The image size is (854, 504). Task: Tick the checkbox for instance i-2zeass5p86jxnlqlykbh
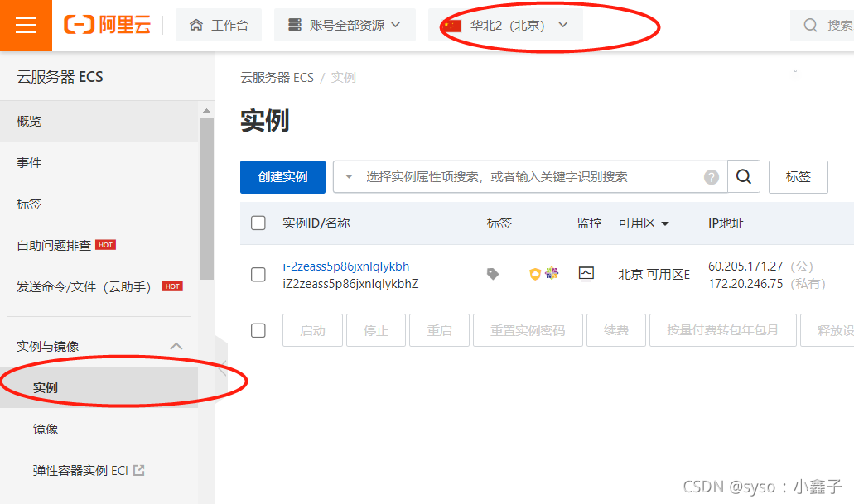click(258, 274)
